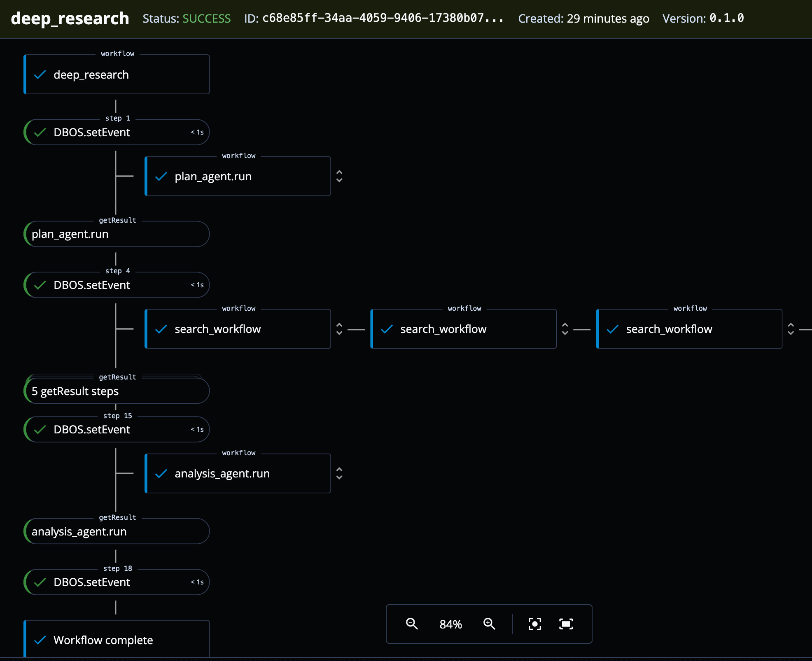The image size is (812, 661).
Task: Expand the first search_workflow node chevrons
Action: click(x=339, y=329)
